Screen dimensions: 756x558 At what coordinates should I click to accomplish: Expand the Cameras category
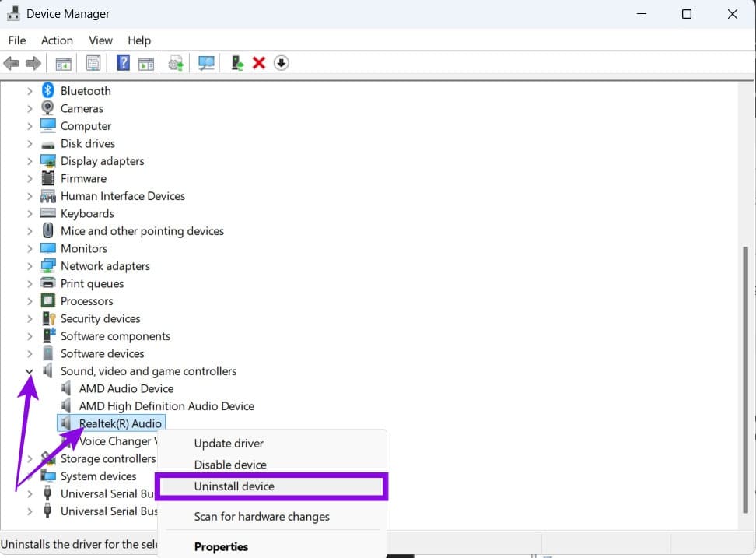pyautogui.click(x=30, y=108)
